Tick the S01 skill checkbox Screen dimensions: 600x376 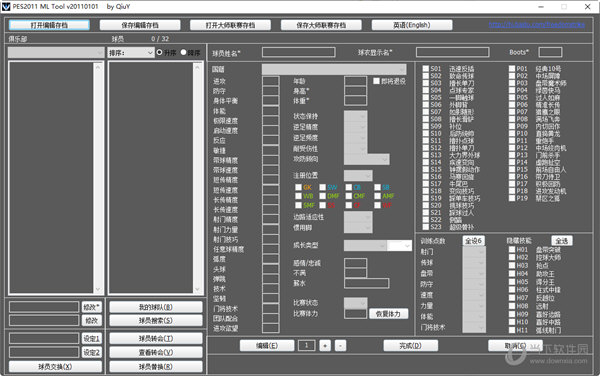pyautogui.click(x=426, y=68)
